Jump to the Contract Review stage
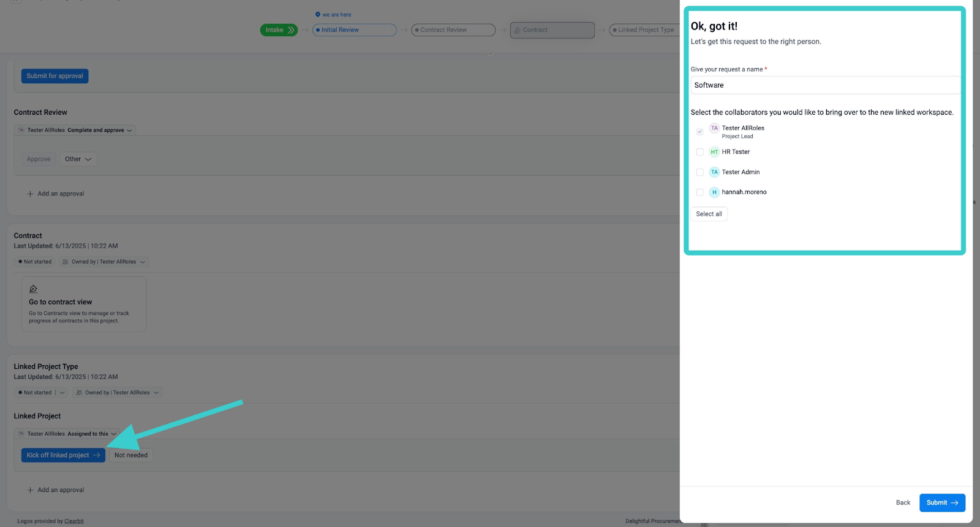980x527 pixels. click(453, 30)
